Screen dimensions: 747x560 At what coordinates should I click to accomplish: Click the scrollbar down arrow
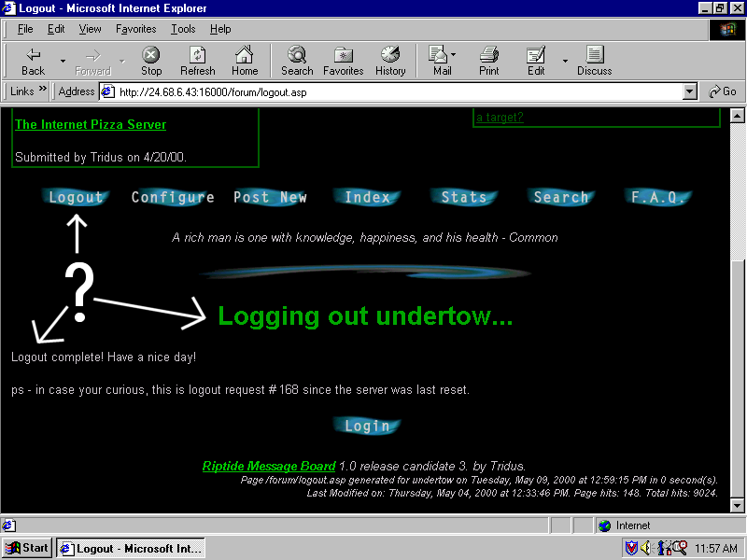737,505
